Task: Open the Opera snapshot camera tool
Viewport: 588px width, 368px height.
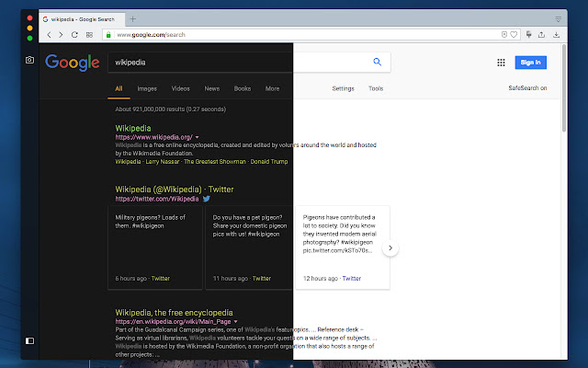Action: pos(29,60)
